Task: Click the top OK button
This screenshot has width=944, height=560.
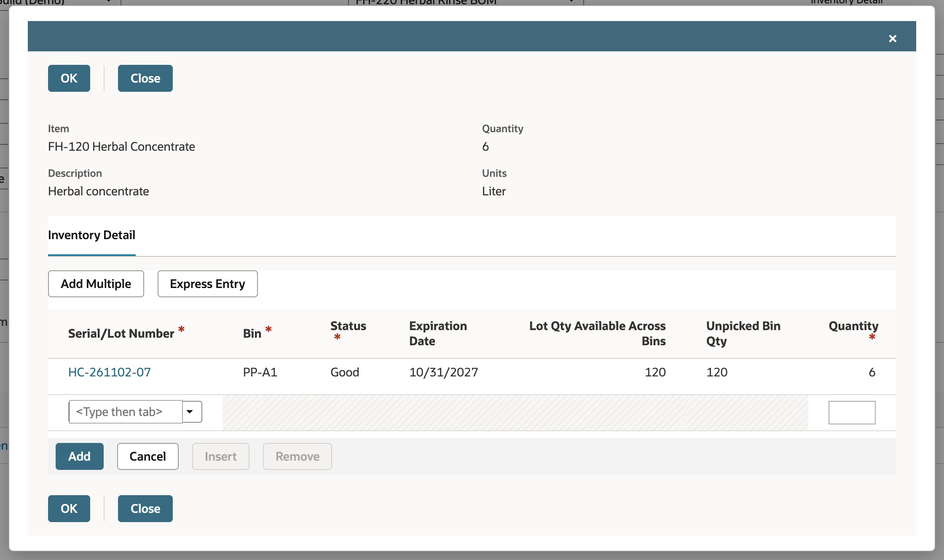Action: 69,78
